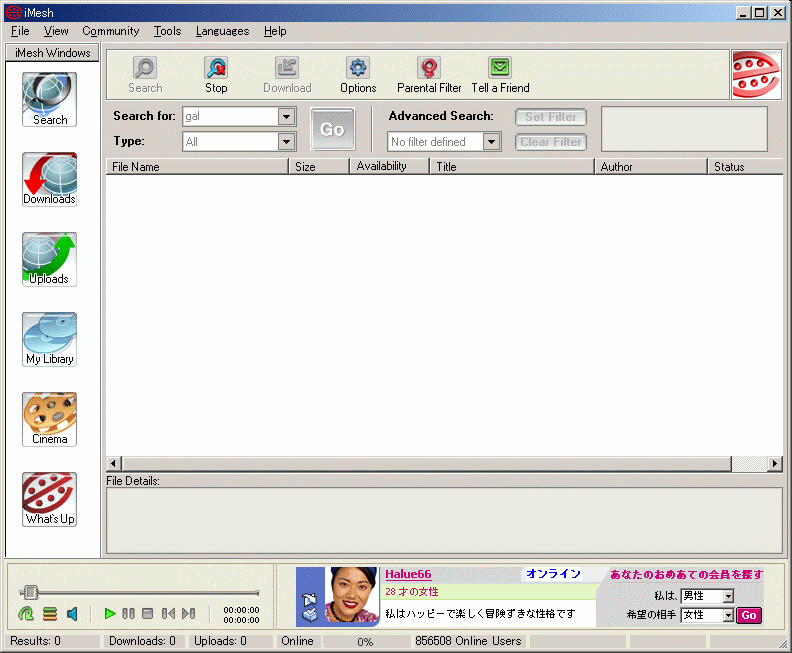This screenshot has width=792, height=653.
Task: Click the Tell a Friend icon
Action: pos(500,74)
